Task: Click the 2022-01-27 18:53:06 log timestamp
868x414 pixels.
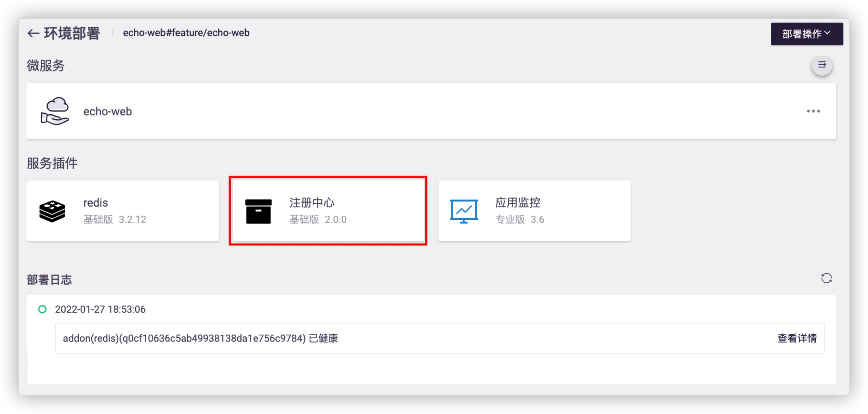Action: [100, 309]
